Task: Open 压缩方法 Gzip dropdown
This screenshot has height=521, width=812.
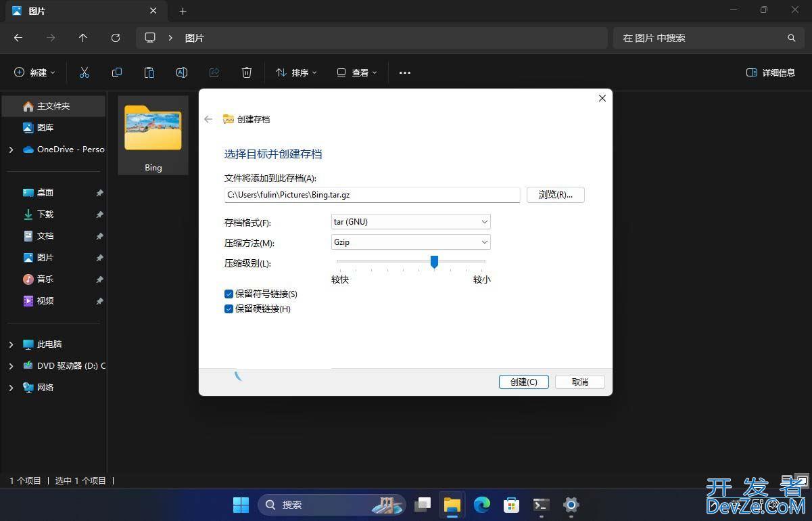Action: pos(410,242)
